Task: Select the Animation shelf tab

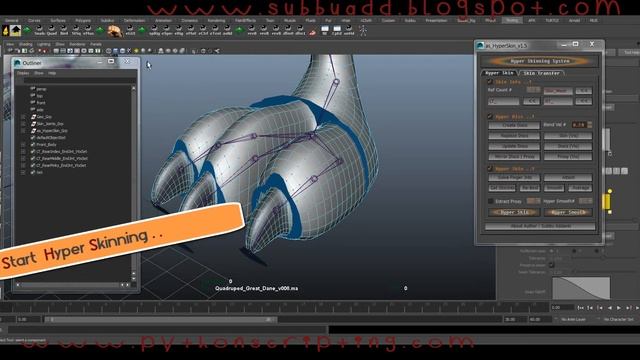Action: coord(163,20)
